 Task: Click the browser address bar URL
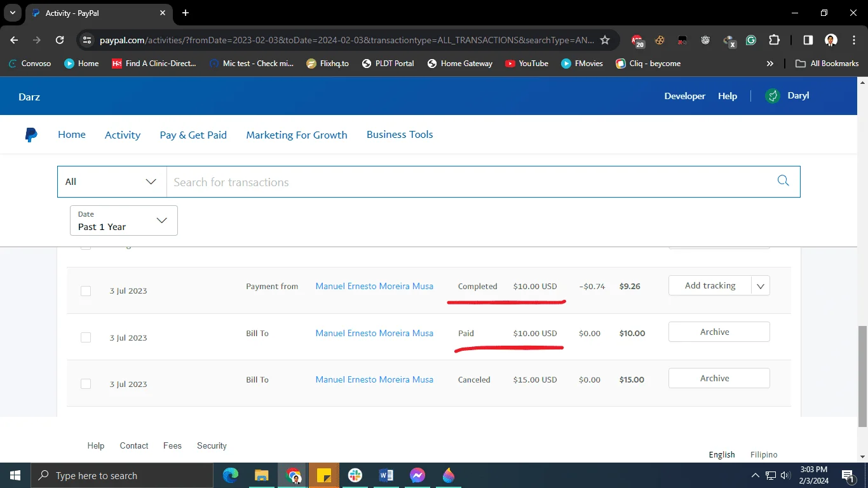pyautogui.click(x=347, y=40)
